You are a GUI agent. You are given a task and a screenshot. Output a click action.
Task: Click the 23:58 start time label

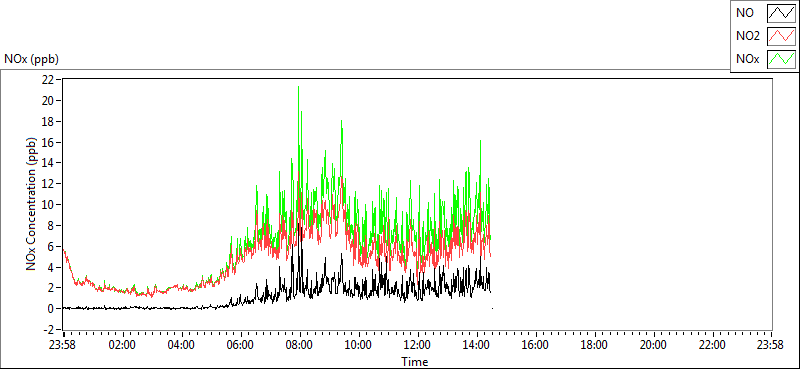(x=63, y=345)
